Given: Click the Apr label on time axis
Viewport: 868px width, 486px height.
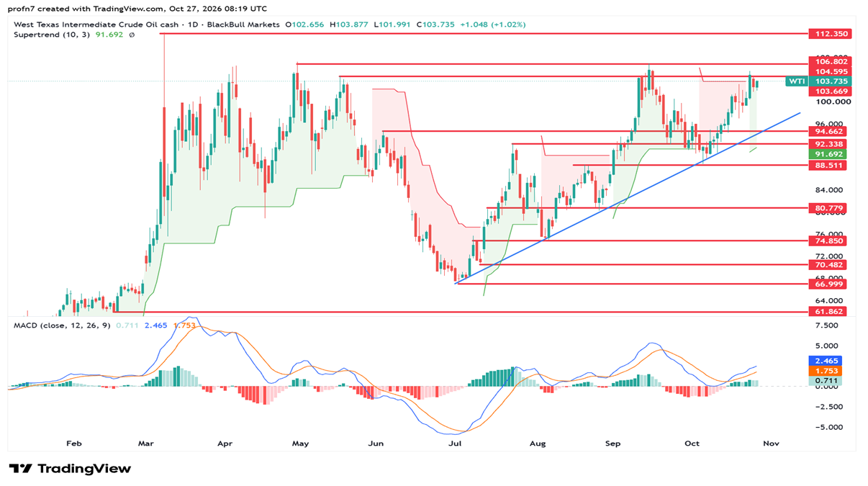Looking at the screenshot, I should (226, 444).
